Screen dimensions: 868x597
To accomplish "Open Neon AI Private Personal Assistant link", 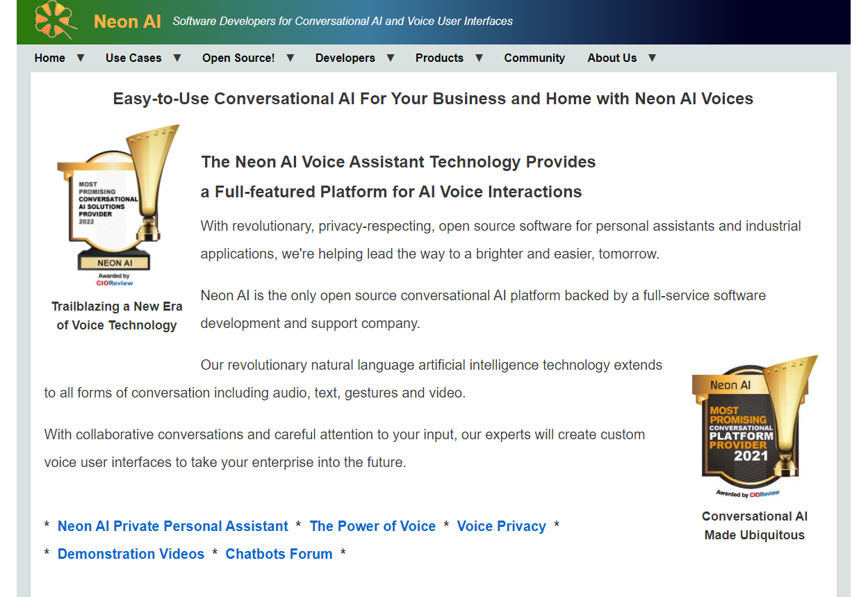I will [172, 526].
